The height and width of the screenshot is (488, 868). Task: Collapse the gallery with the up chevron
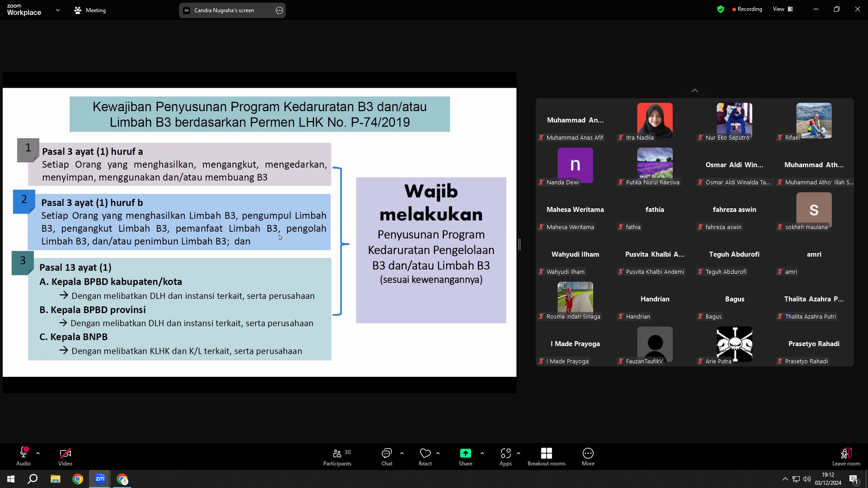pyautogui.click(x=695, y=90)
